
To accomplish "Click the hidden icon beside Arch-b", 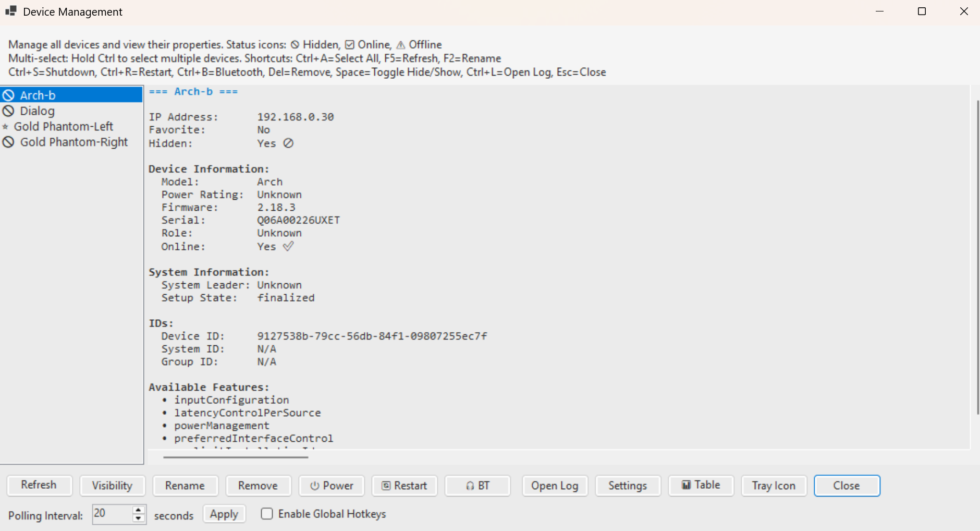I will [8, 95].
